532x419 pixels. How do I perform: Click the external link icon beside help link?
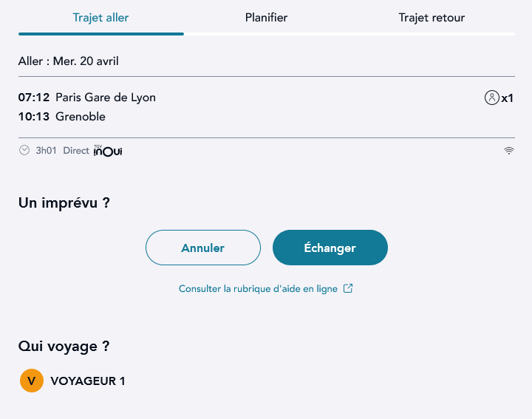348,289
